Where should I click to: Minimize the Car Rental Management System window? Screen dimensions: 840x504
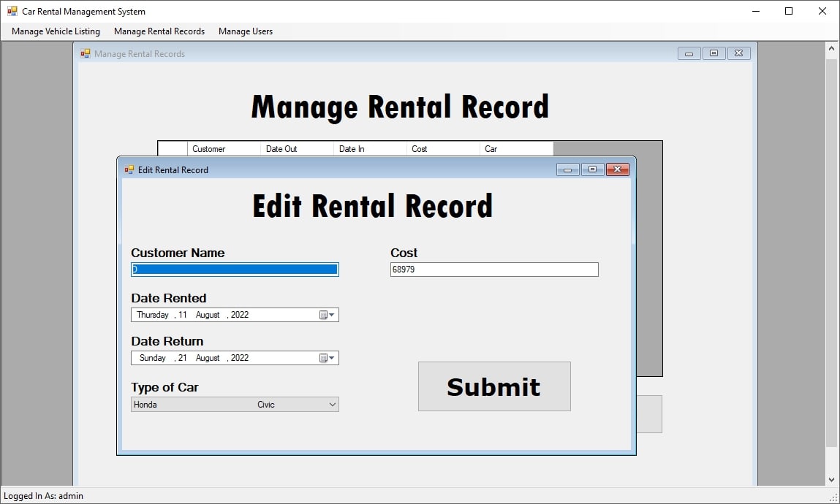756,11
